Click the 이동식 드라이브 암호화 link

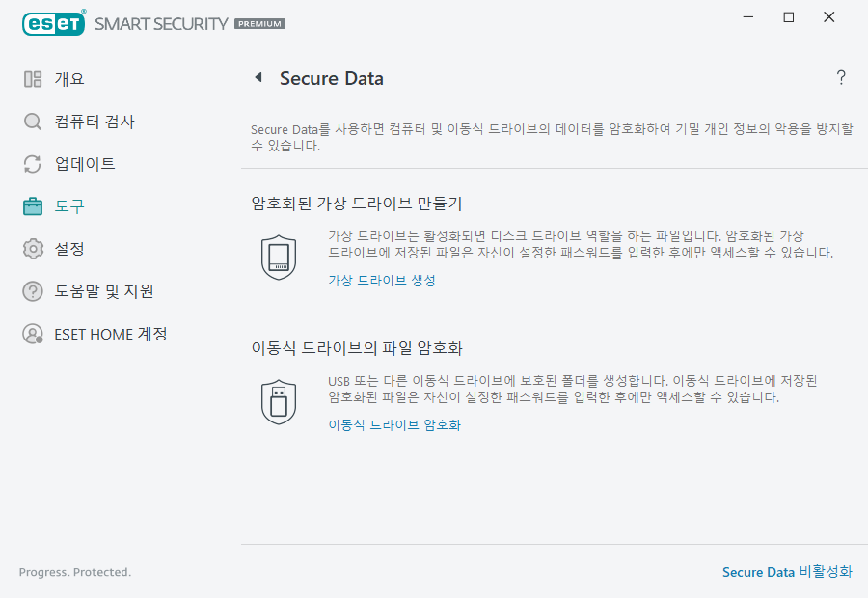(393, 424)
